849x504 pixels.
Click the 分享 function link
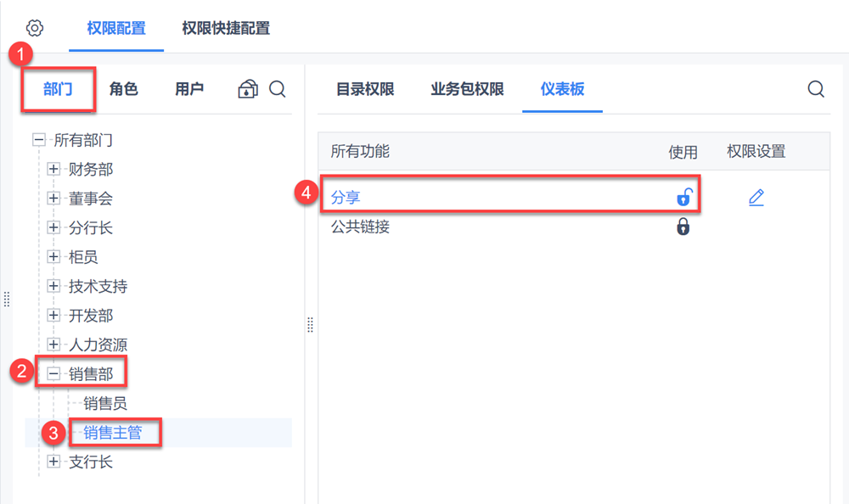[x=346, y=198]
